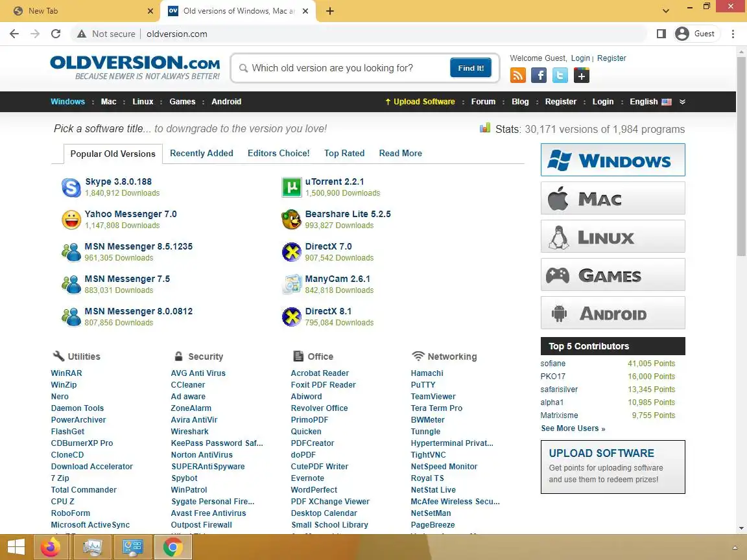This screenshot has height=560, width=747.
Task: Click the Not secure warning icon
Action: pos(82,34)
